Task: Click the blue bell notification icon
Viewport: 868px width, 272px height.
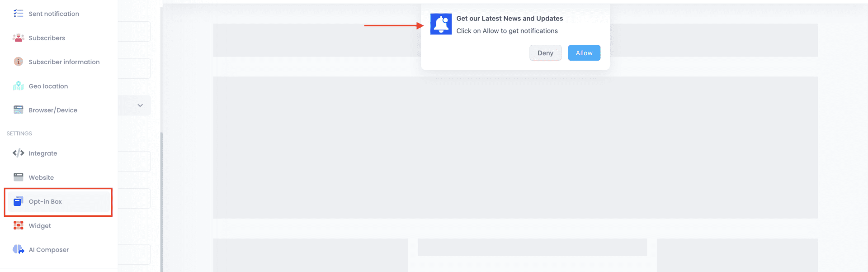Action: [x=441, y=24]
